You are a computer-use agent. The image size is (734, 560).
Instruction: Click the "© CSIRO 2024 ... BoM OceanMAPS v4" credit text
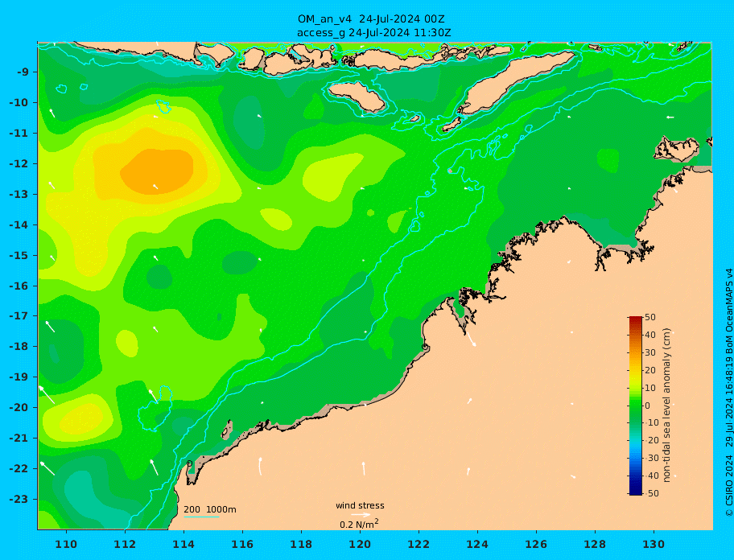[729, 393]
